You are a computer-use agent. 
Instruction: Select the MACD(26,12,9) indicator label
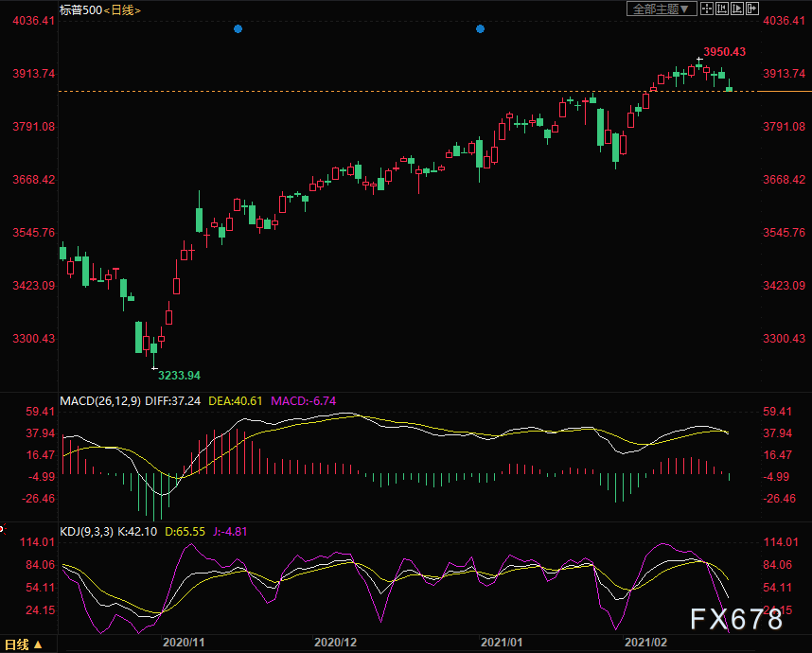point(100,401)
